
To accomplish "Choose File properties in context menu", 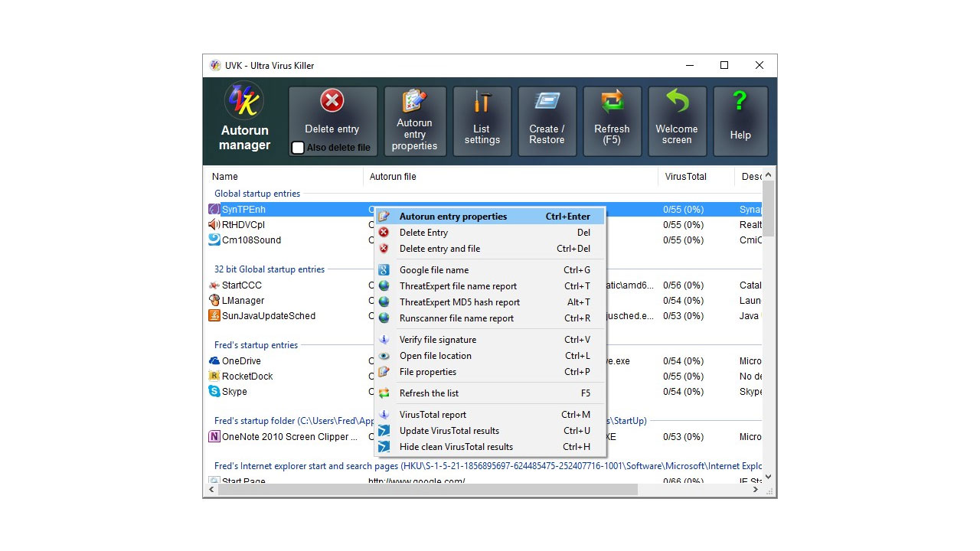I will pyautogui.click(x=490, y=372).
